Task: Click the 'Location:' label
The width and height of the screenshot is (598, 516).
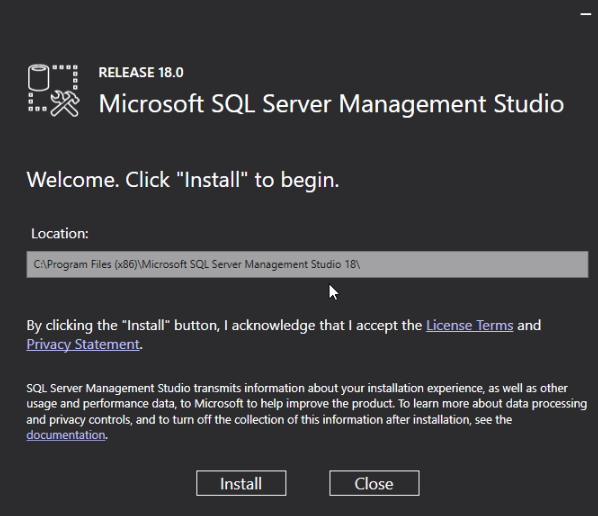Action: [x=60, y=233]
